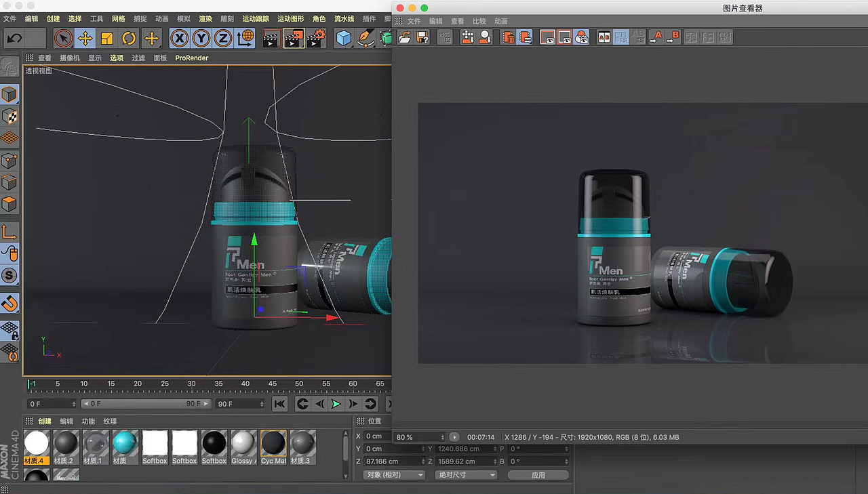Open the 比较 menu in Picture Viewer
This screenshot has height=494, width=868.
tap(479, 22)
